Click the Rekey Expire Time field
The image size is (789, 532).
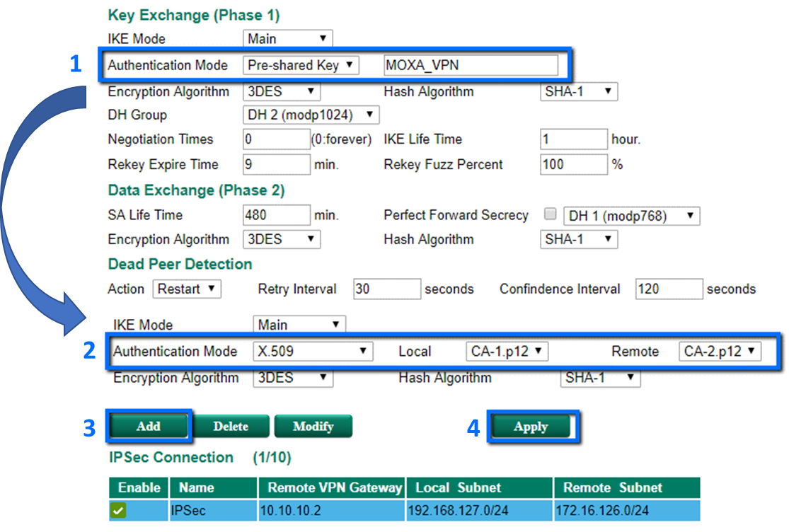click(x=275, y=165)
